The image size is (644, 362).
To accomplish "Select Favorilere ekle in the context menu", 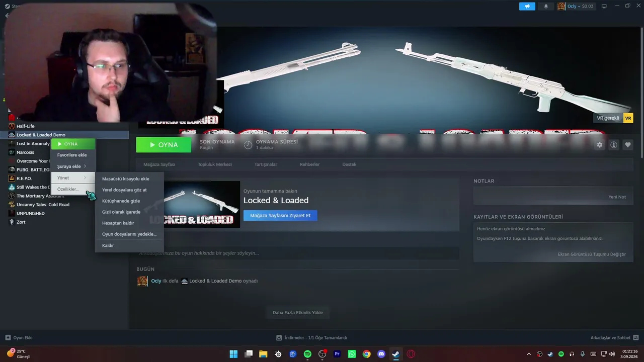I will 73,155.
